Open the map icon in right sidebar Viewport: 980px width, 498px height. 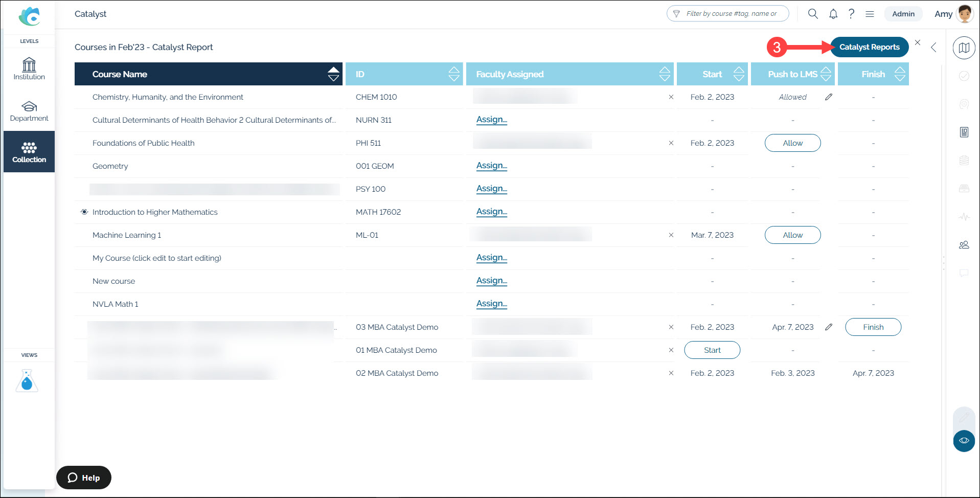[x=964, y=48]
